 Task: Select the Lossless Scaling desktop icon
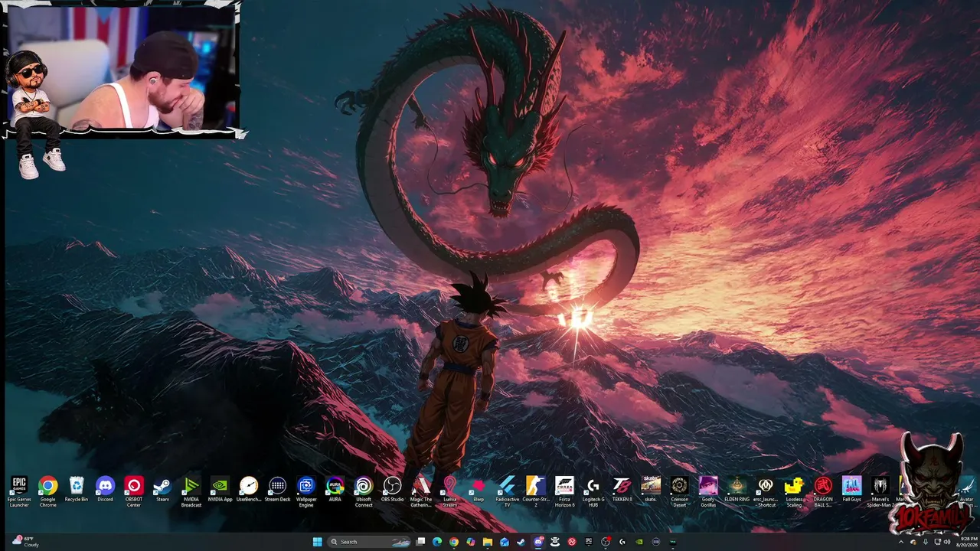[794, 491]
